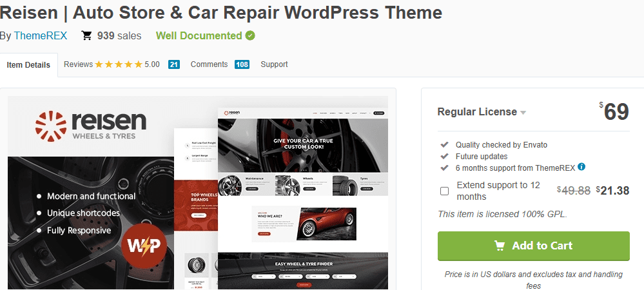Click the checkmark next to Quality checked by Envato
Viewport: 644px width, 290px height.
[x=444, y=144]
